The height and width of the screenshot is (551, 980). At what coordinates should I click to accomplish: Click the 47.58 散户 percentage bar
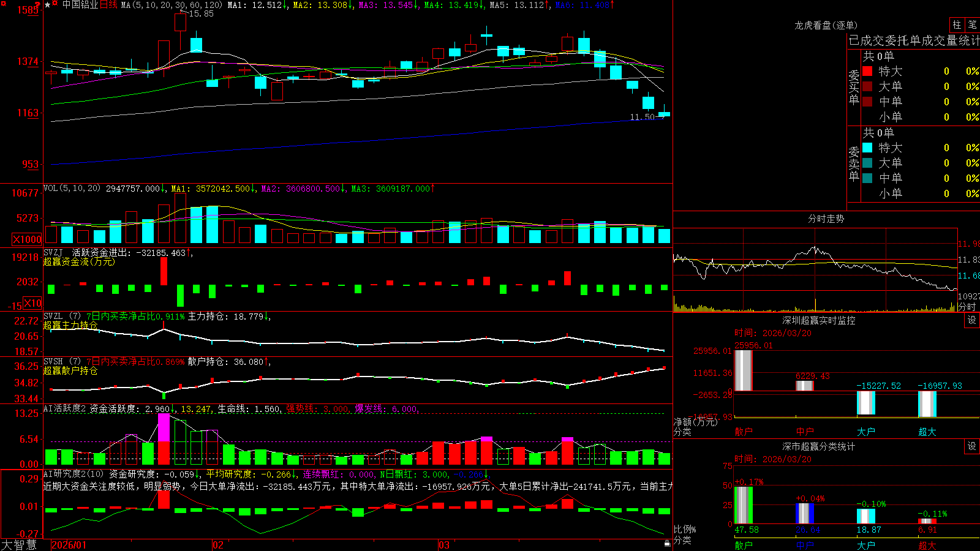tap(744, 505)
